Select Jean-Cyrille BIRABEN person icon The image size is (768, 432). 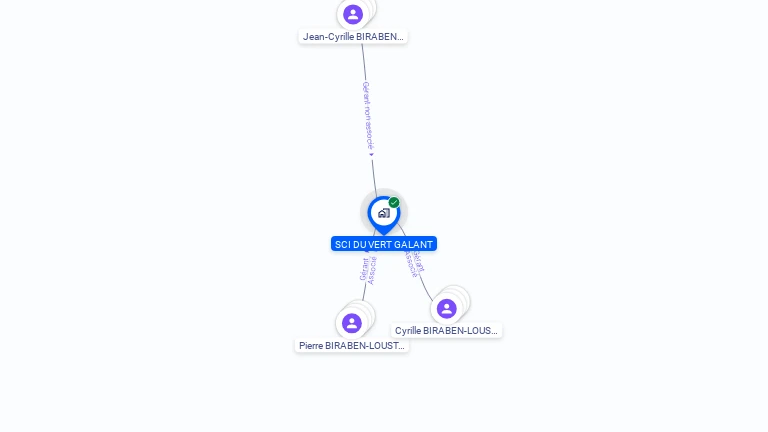click(x=353, y=14)
